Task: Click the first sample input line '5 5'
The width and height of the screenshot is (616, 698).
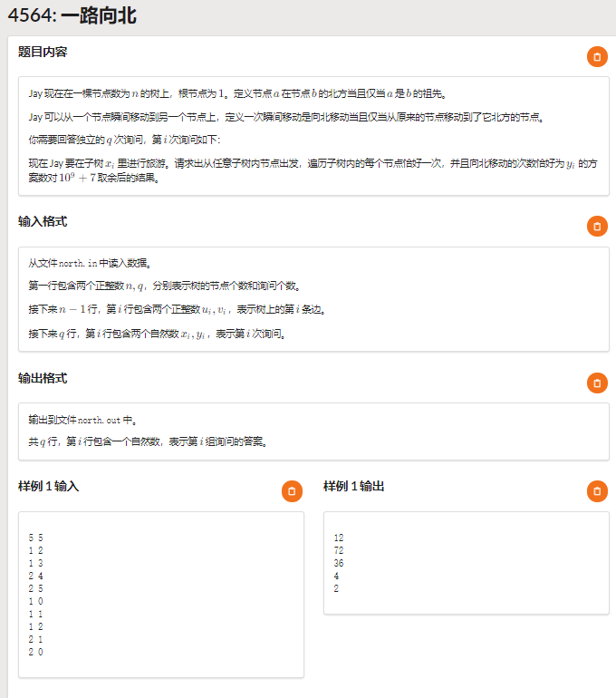Action: tap(36, 538)
